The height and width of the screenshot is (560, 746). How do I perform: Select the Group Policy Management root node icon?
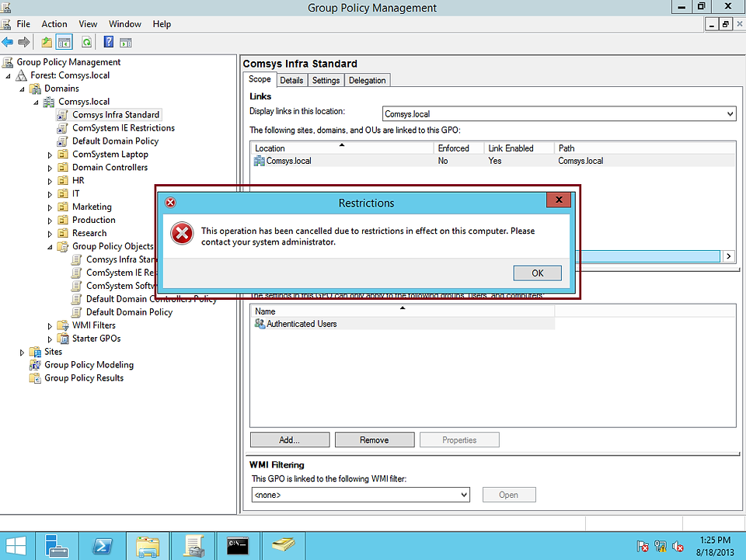[8, 62]
